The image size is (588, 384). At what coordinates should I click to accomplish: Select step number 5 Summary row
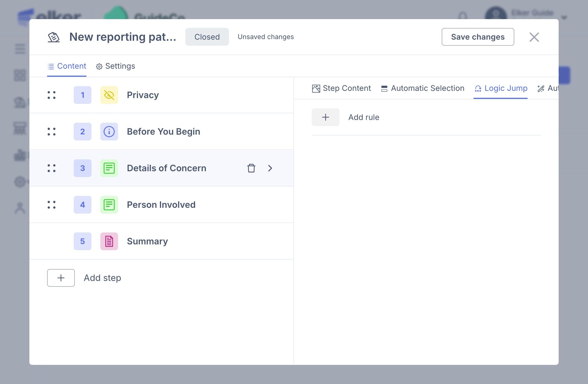point(147,241)
